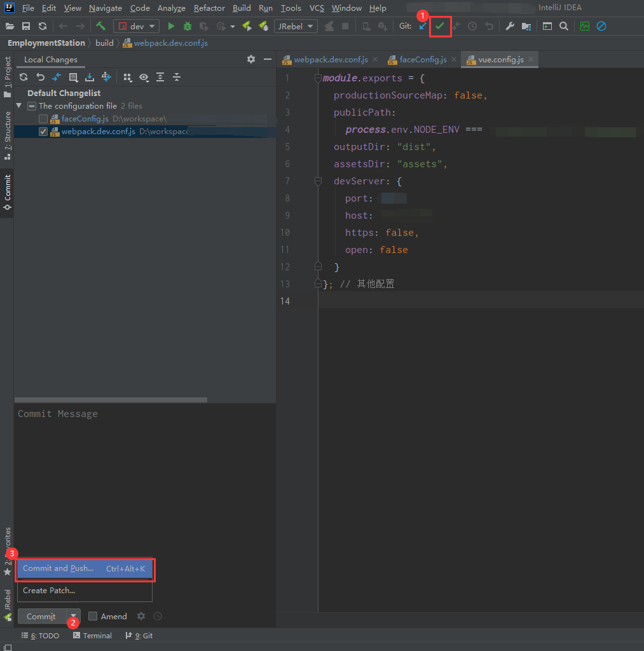The image size is (644, 651).
Task: Open project settings wrench icon
Action: pos(510,26)
